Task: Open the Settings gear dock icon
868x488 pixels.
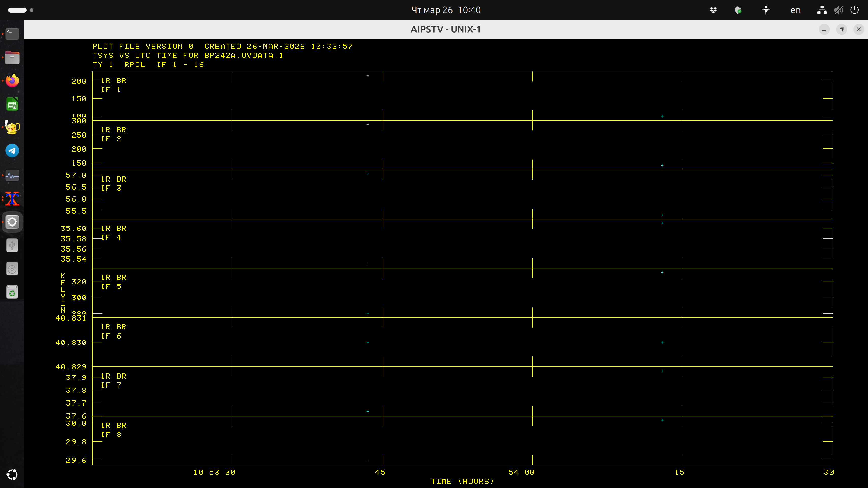Action: tap(12, 222)
